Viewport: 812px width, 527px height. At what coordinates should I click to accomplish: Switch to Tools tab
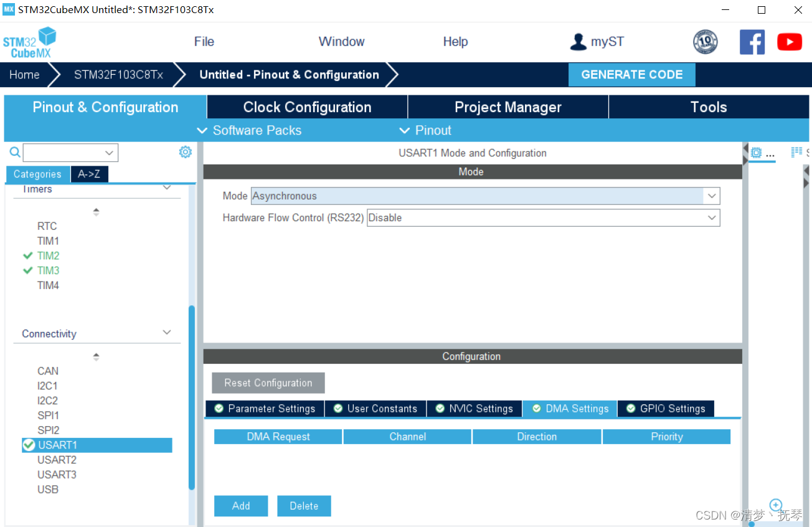[x=709, y=107]
